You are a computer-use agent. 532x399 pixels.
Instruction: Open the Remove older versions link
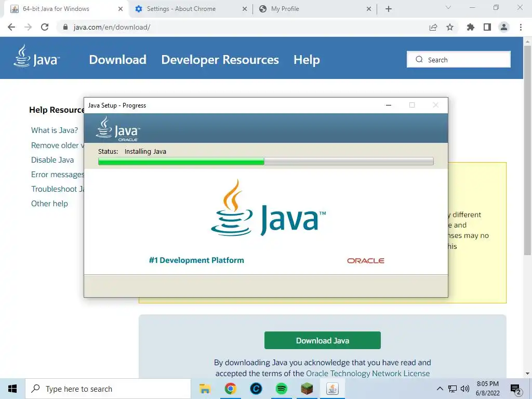57,145
